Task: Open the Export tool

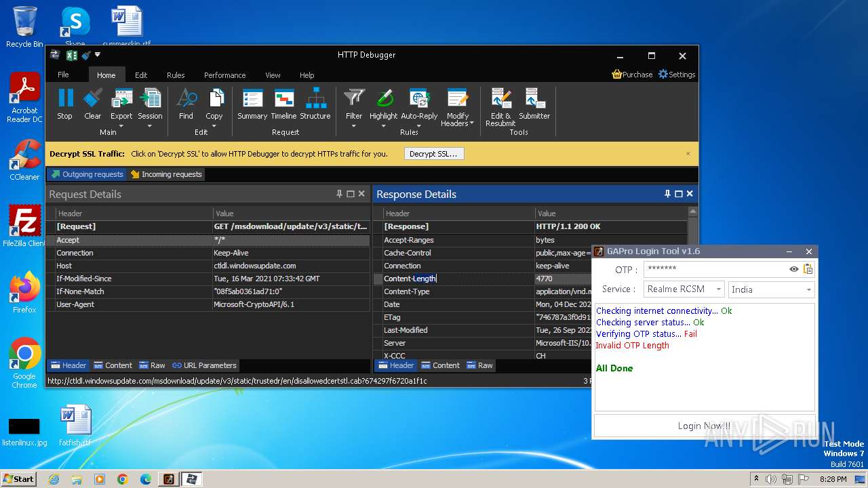Action: click(121, 99)
